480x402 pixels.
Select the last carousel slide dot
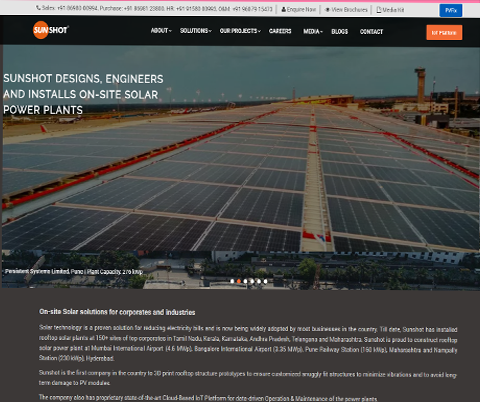[x=265, y=281]
